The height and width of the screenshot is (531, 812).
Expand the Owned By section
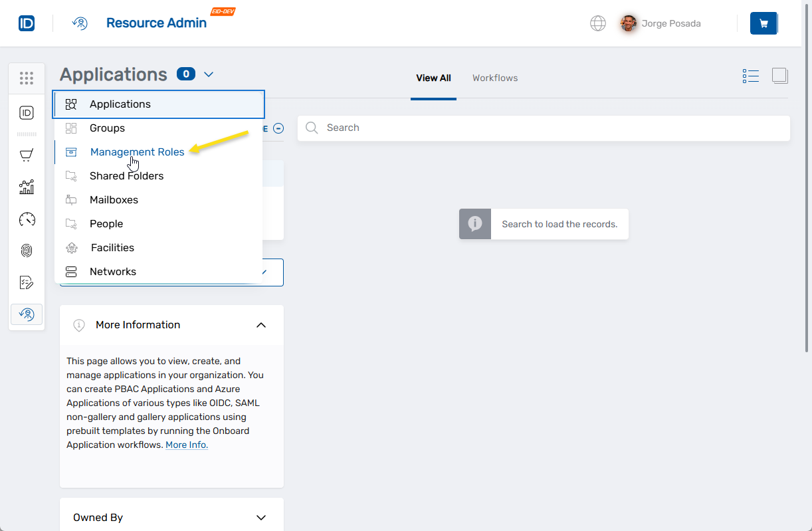coord(261,518)
